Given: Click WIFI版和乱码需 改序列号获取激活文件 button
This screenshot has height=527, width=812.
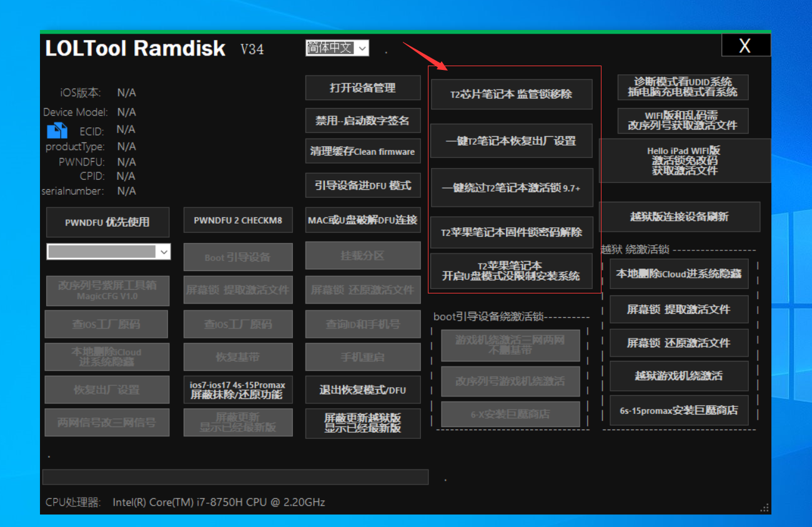Looking at the screenshot, I should click(683, 121).
